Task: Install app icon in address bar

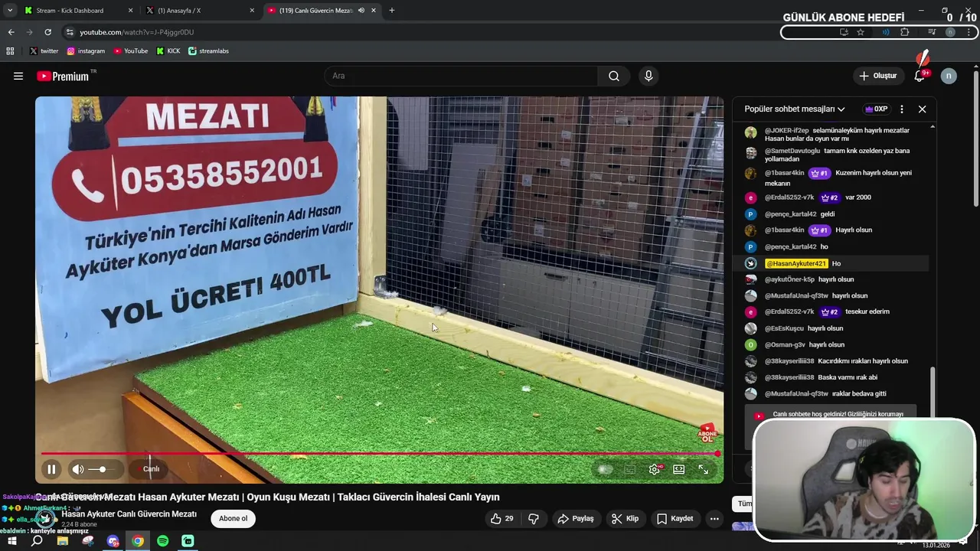Action: pyautogui.click(x=844, y=32)
